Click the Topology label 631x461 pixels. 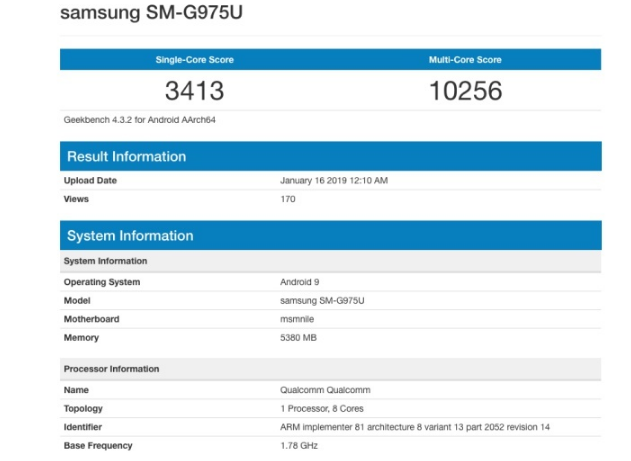coord(83,408)
